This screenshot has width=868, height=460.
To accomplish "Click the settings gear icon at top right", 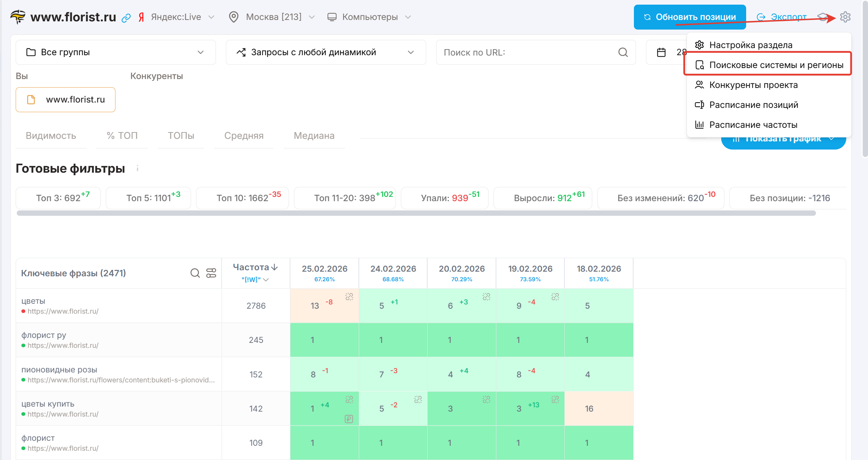I will click(845, 17).
